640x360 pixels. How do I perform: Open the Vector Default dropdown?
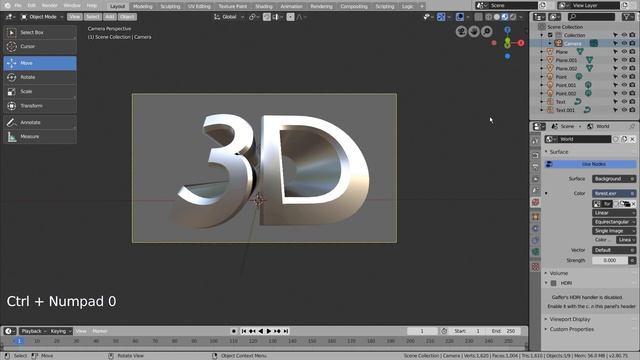click(x=614, y=250)
